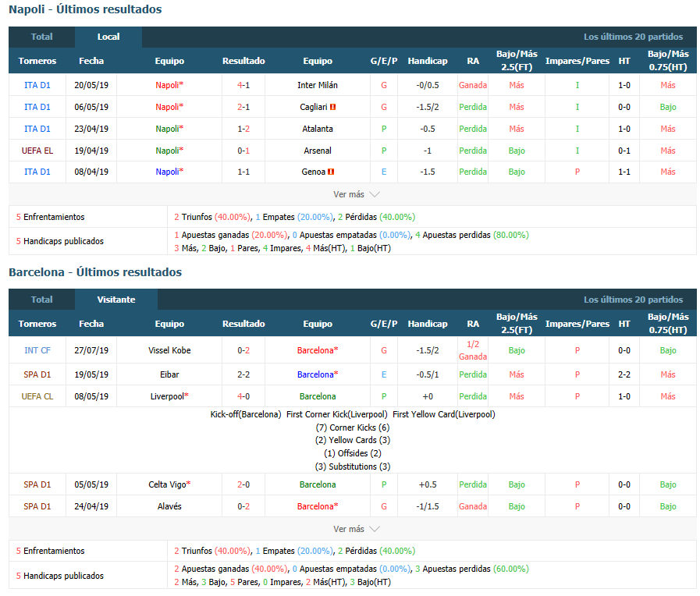
Task: Select Visitante tab in Barcelona table
Action: [x=116, y=300]
